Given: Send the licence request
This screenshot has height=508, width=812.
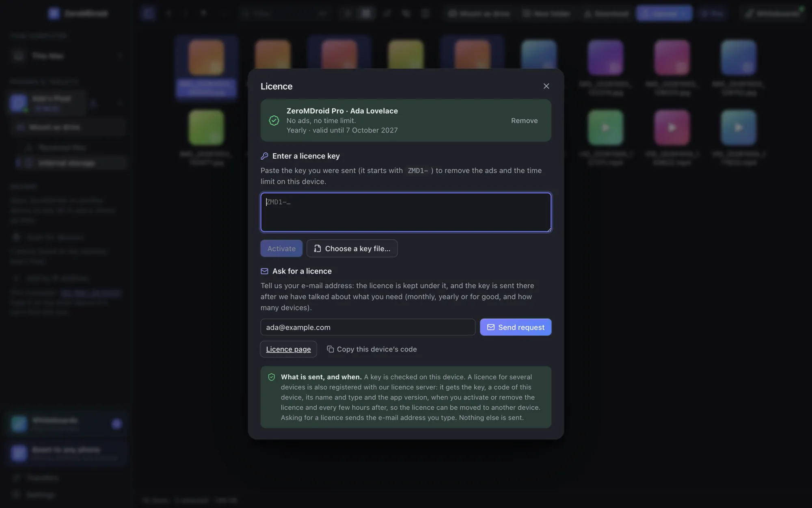Looking at the screenshot, I should pyautogui.click(x=516, y=327).
